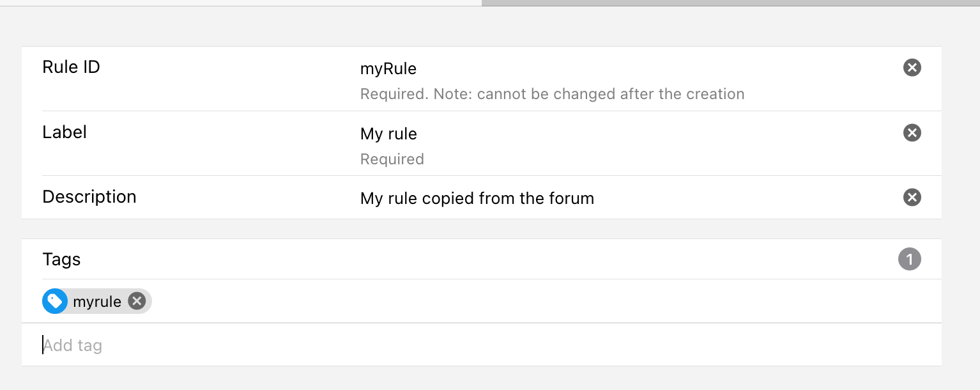Clear the Description field text
The width and height of the screenshot is (980, 390).
point(912,198)
